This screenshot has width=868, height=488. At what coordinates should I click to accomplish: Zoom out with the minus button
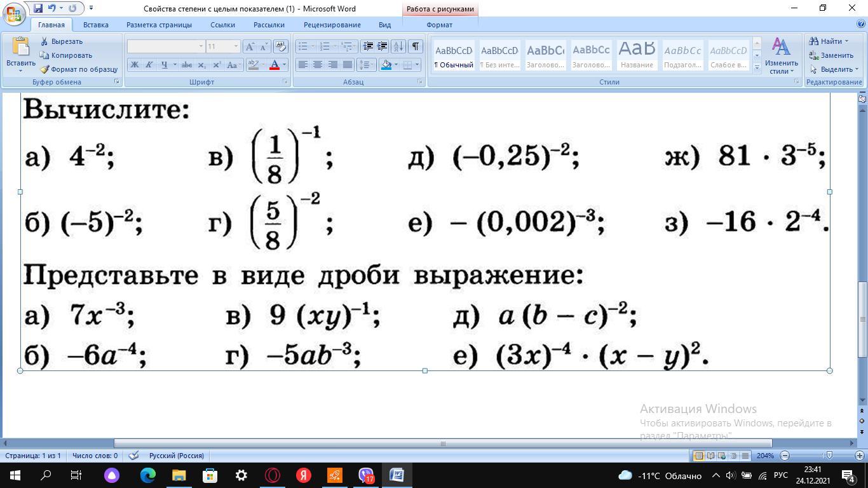[x=785, y=456]
